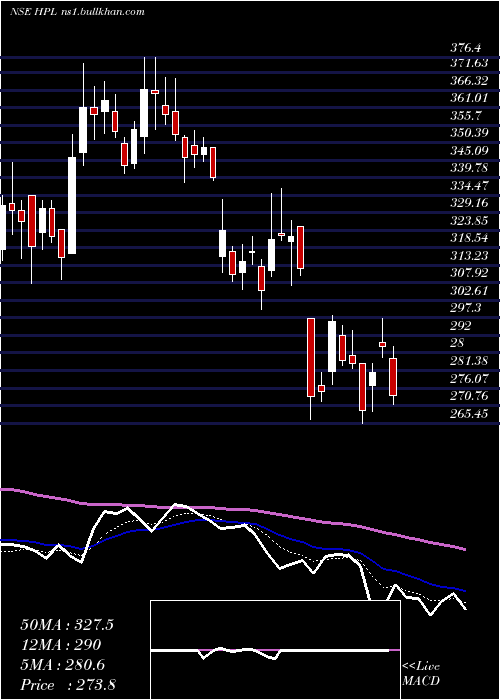Select the 345.09 price label

click(469, 150)
